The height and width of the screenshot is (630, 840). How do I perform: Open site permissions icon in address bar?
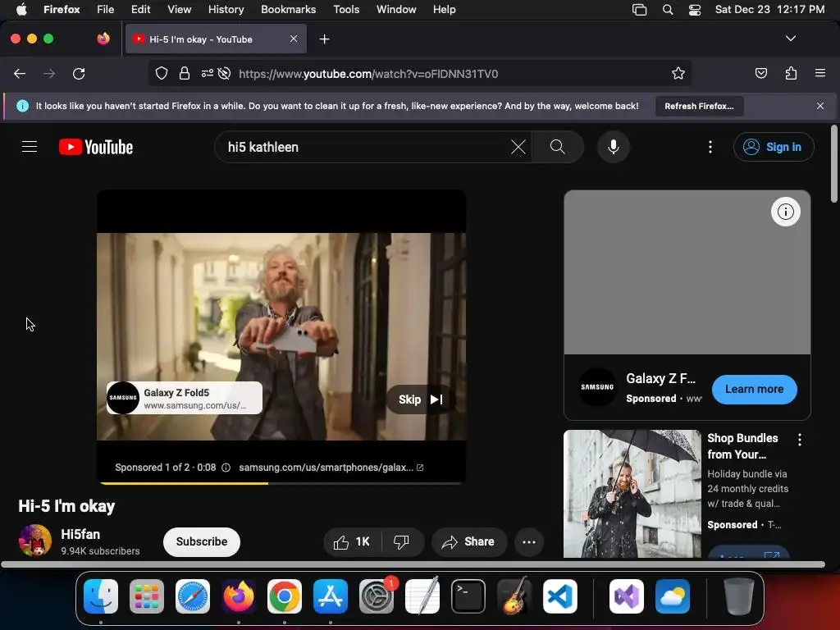(208, 73)
